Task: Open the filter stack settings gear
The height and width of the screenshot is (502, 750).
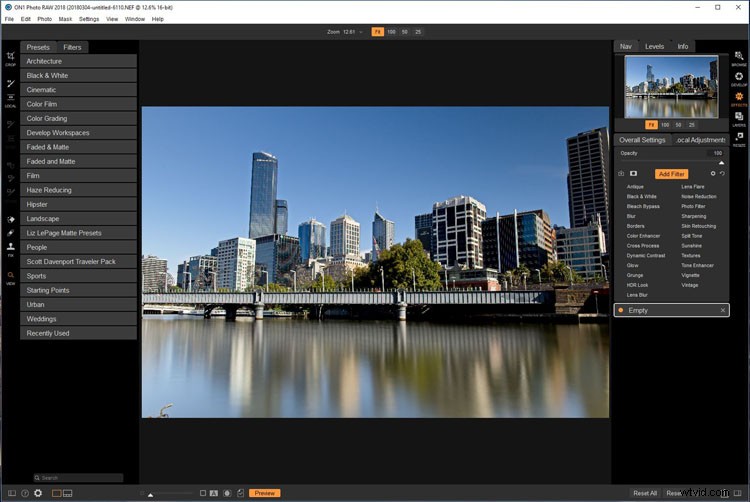Action: tap(713, 174)
